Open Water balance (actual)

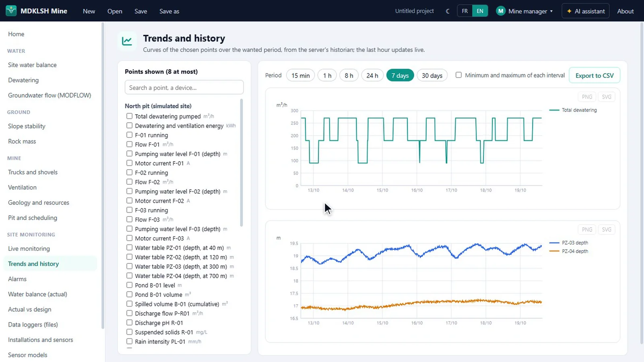pos(37,294)
